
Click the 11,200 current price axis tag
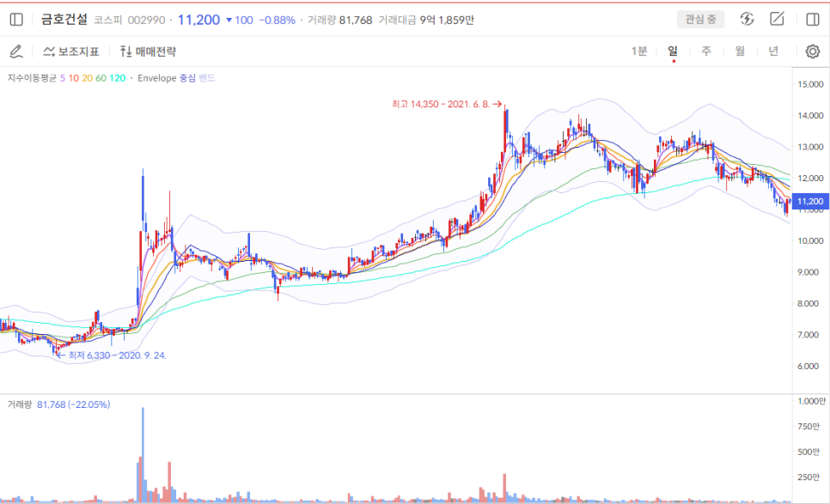[810, 201]
